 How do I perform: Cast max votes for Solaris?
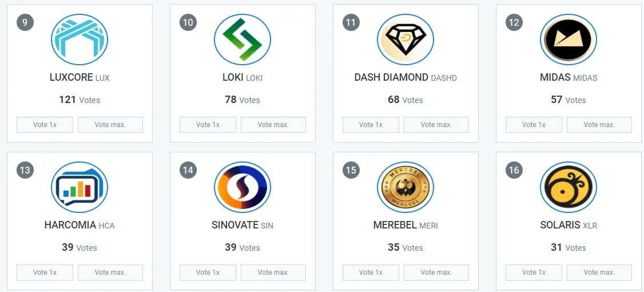[599, 273]
